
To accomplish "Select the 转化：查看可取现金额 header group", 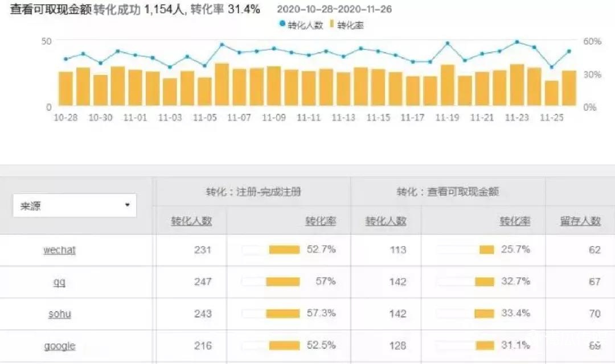I will click(x=448, y=192).
